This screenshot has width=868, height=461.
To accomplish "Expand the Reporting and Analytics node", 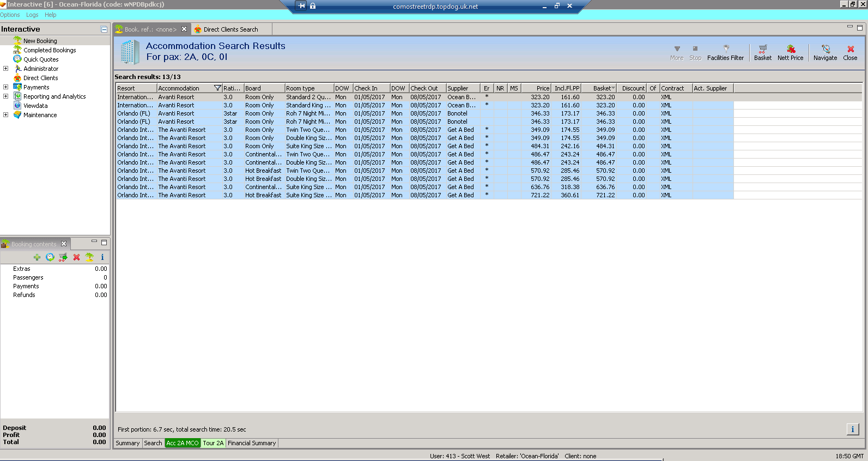I will click(5, 96).
